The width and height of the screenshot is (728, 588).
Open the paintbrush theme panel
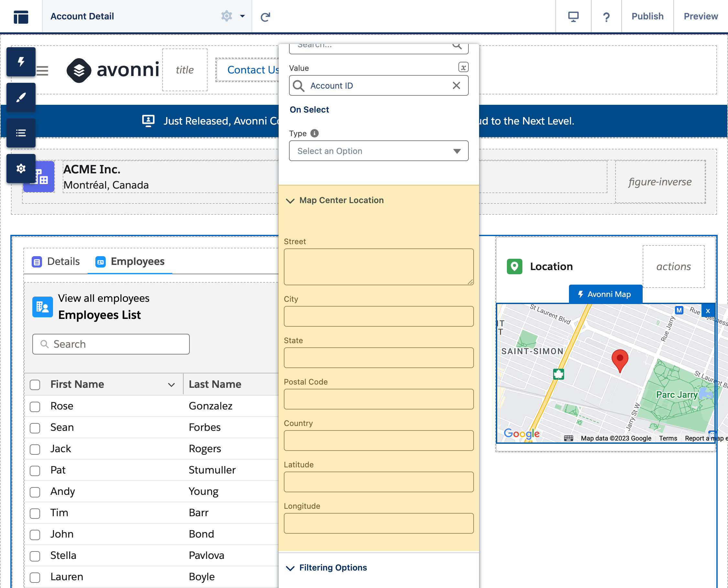pyautogui.click(x=21, y=97)
